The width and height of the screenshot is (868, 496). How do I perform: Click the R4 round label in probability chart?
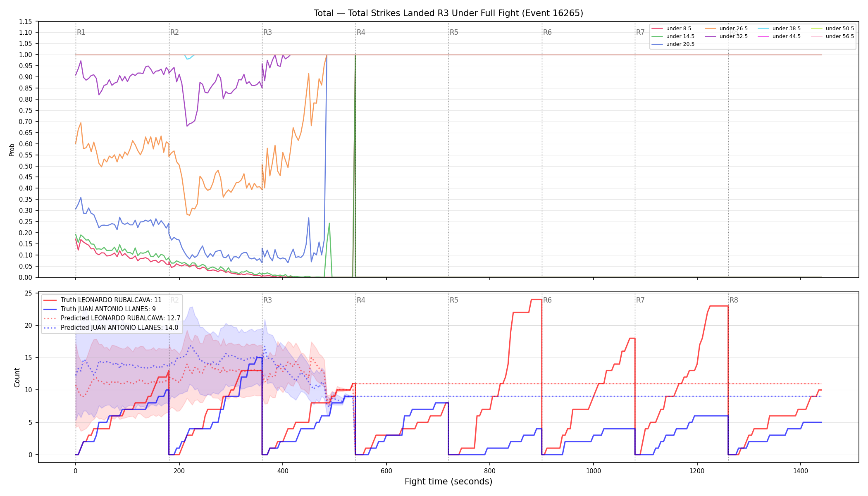click(x=361, y=32)
